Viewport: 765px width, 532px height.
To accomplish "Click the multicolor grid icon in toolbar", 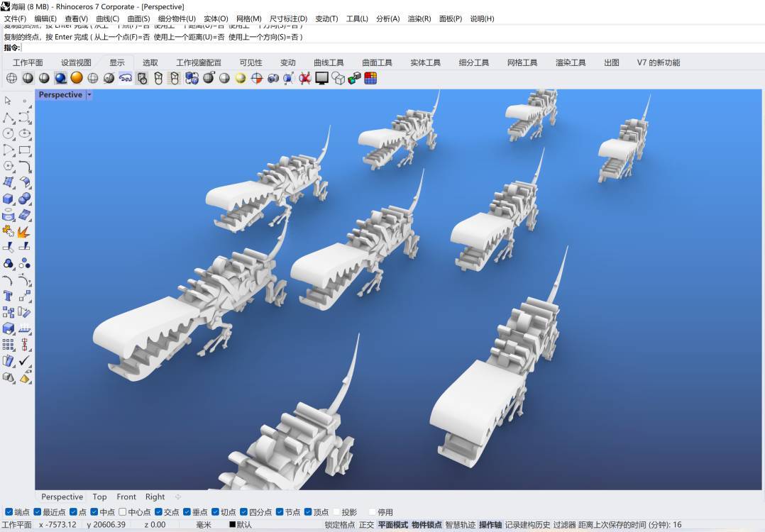I will tap(370, 78).
